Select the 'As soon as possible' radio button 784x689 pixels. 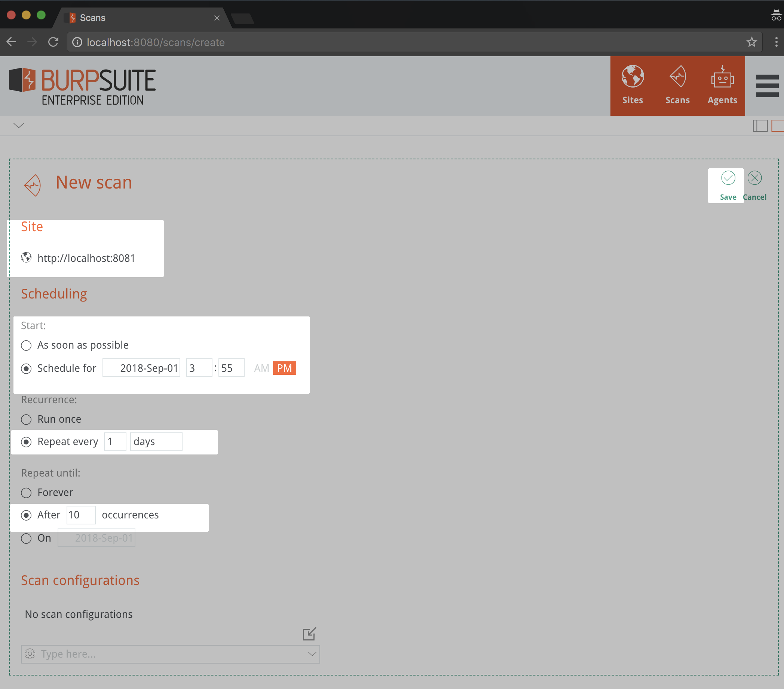27,346
